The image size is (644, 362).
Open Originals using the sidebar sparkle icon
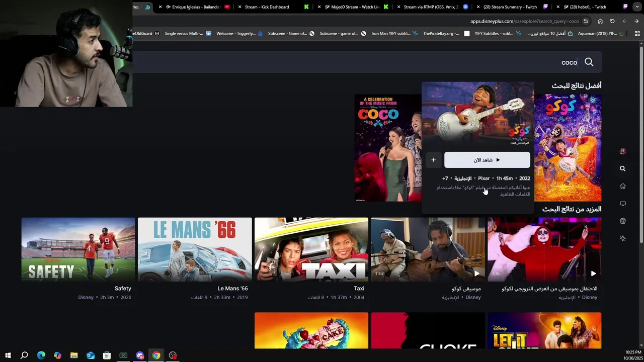pos(622,238)
